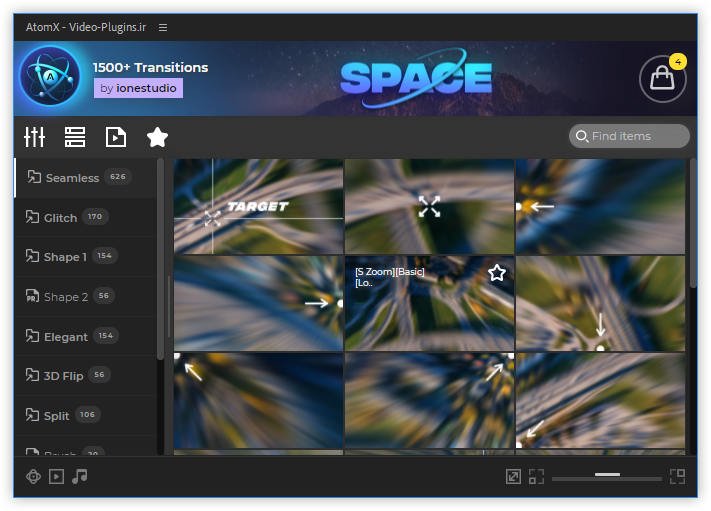Select the Seamless category

[86, 178]
